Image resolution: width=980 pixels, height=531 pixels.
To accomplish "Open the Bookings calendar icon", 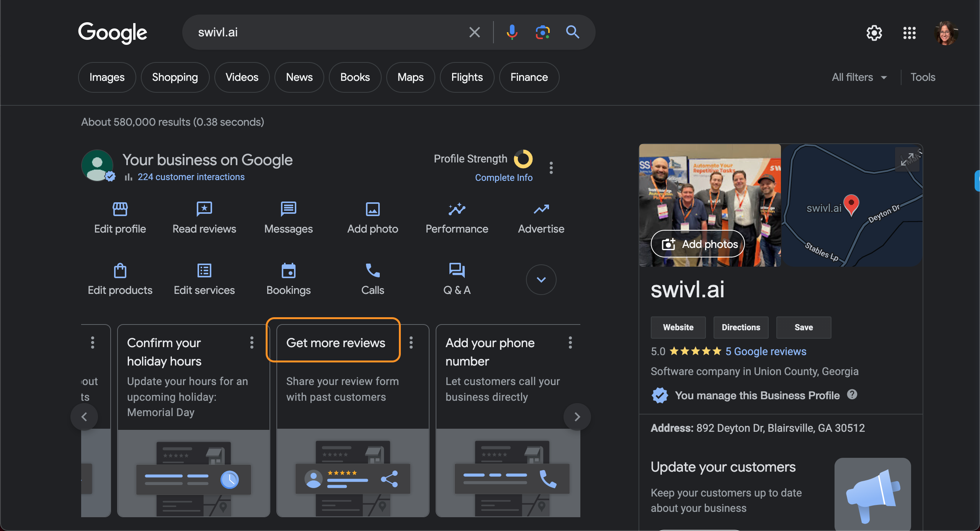I will [x=288, y=270].
